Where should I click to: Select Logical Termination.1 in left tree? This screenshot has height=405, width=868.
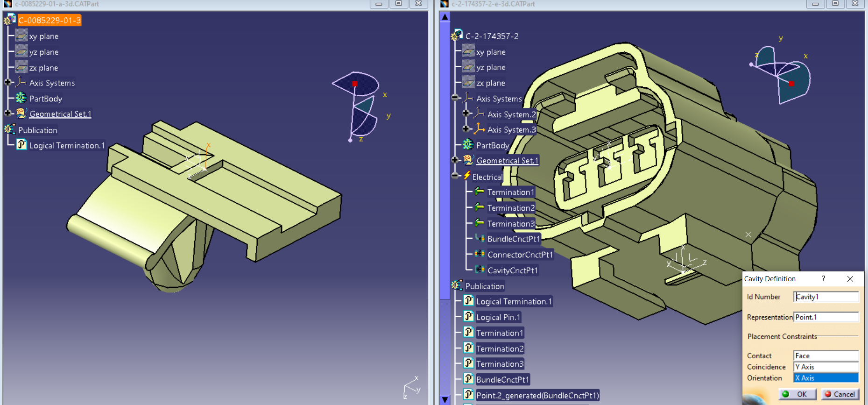[67, 145]
